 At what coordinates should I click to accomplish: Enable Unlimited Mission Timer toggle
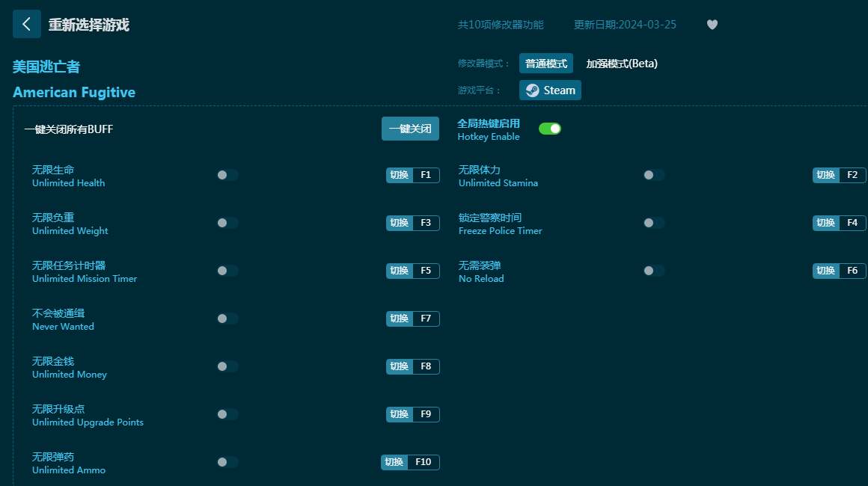pos(227,271)
